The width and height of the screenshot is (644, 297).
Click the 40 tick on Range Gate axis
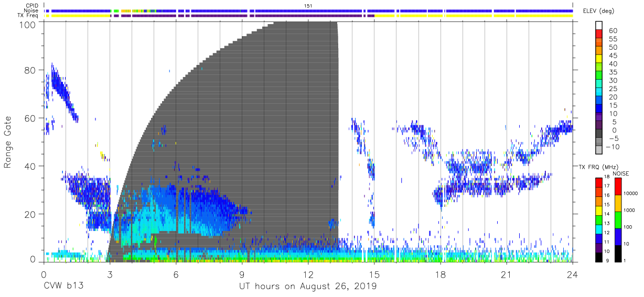[x=30, y=166]
